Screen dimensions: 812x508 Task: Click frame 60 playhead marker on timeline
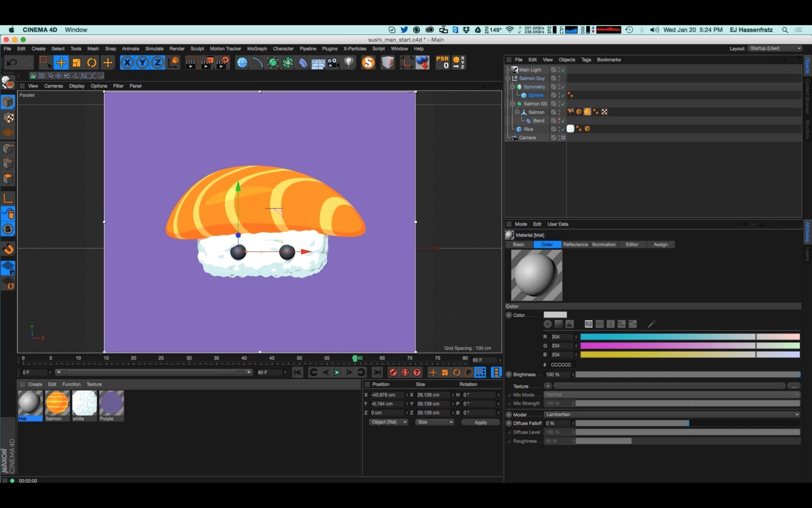coord(355,358)
